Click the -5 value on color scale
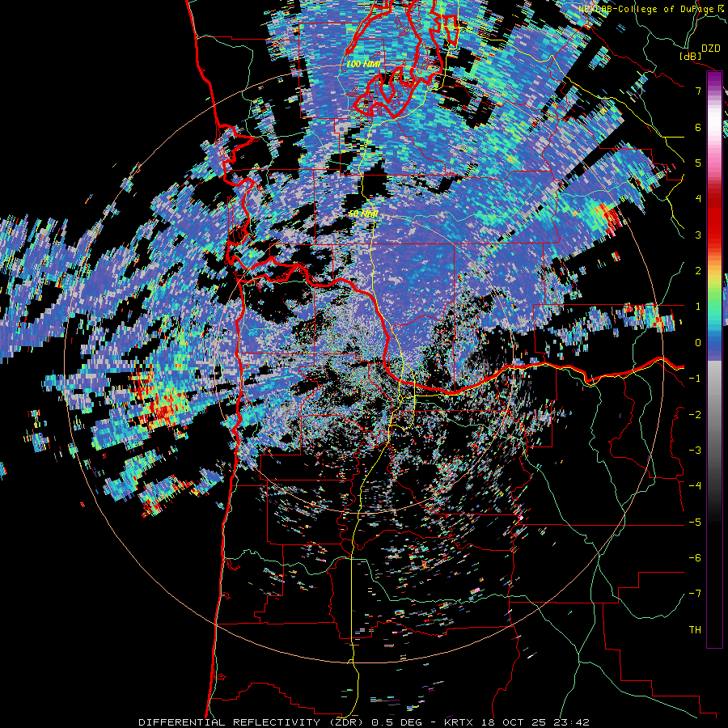The image size is (728, 728). 695,523
